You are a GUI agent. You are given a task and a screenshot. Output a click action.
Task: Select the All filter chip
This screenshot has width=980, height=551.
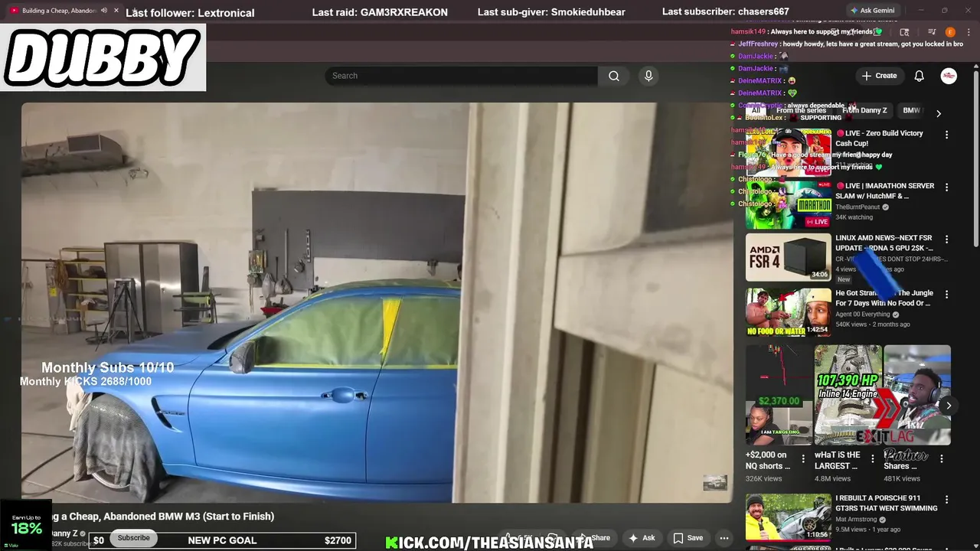click(x=756, y=110)
